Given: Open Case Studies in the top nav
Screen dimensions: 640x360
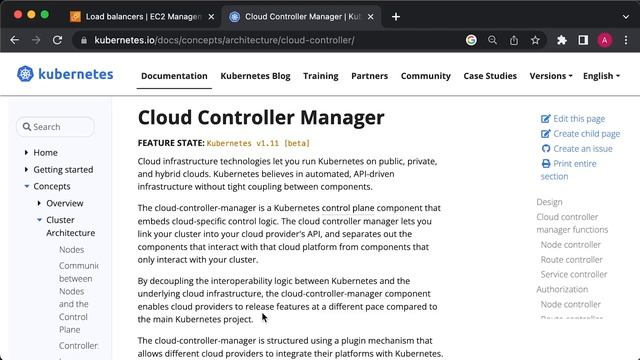Looking at the screenshot, I should 490,76.
